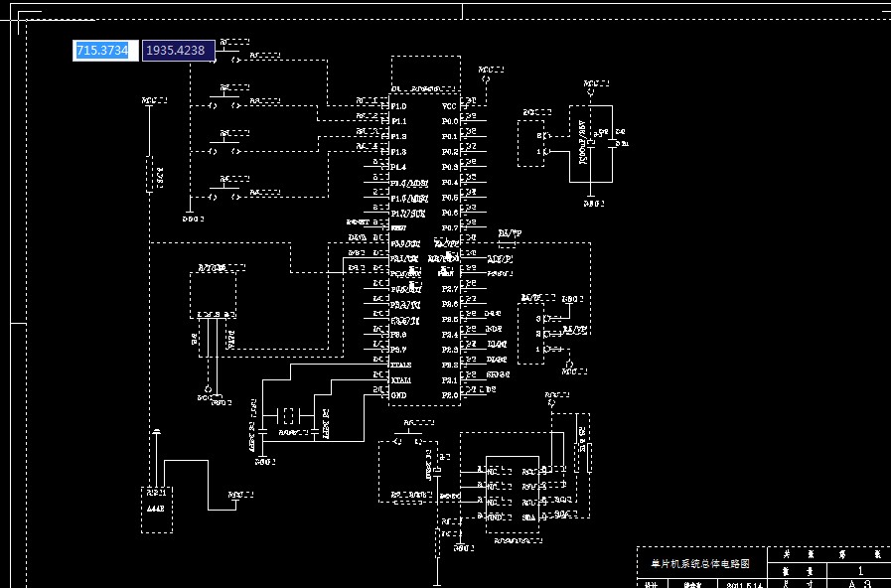Select the XTAL1 pin label
This screenshot has height=588, width=891.
pyautogui.click(x=401, y=380)
